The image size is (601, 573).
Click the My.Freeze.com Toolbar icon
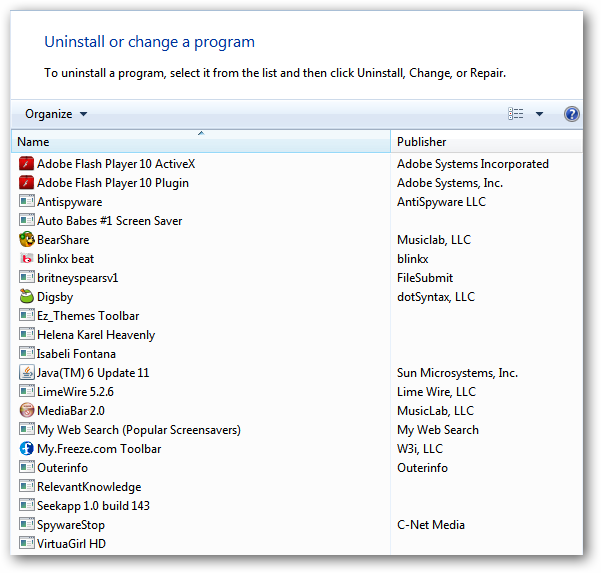tap(26, 448)
